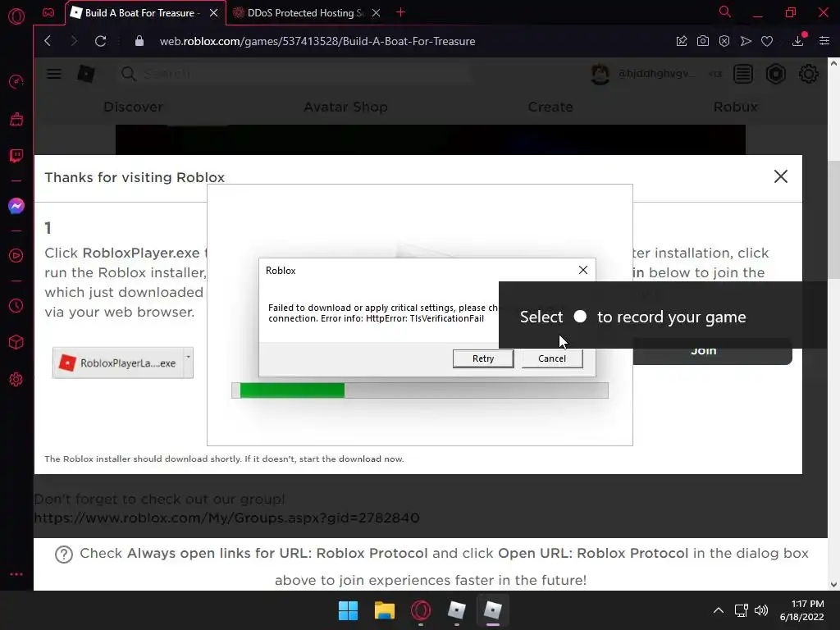The height and width of the screenshot is (630, 840).
Task: Open Roblox hamburger navigation menu
Action: [x=54, y=73]
